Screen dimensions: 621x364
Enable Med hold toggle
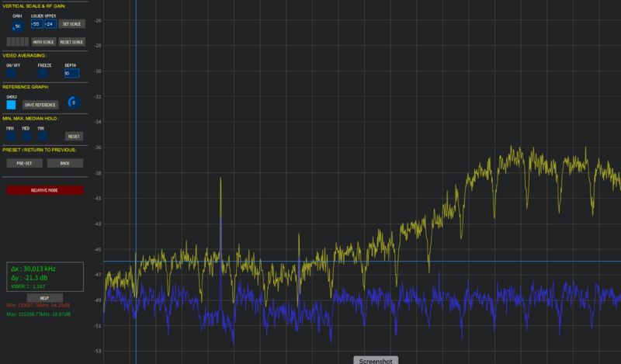(x=26, y=136)
